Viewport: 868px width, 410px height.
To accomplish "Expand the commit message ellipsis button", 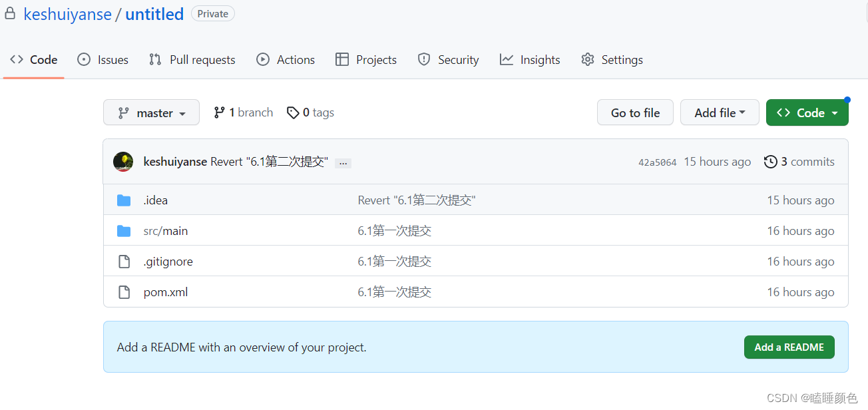I will [x=343, y=162].
